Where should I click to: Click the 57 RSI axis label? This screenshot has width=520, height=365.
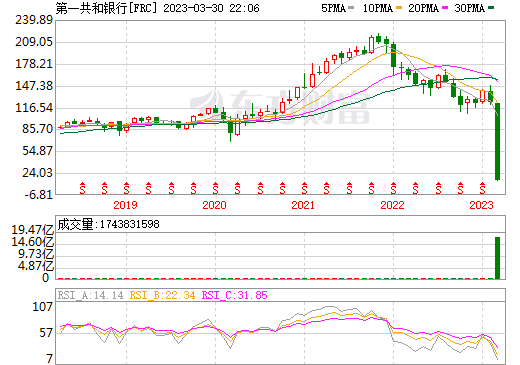click(x=46, y=333)
